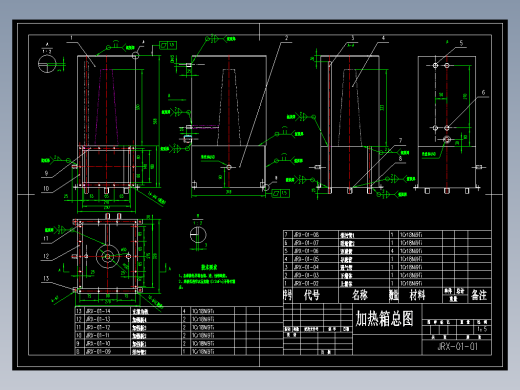The width and height of the screenshot is (520, 390).
Task: Select part code JRX-01-07 in parts list
Action: point(306,243)
